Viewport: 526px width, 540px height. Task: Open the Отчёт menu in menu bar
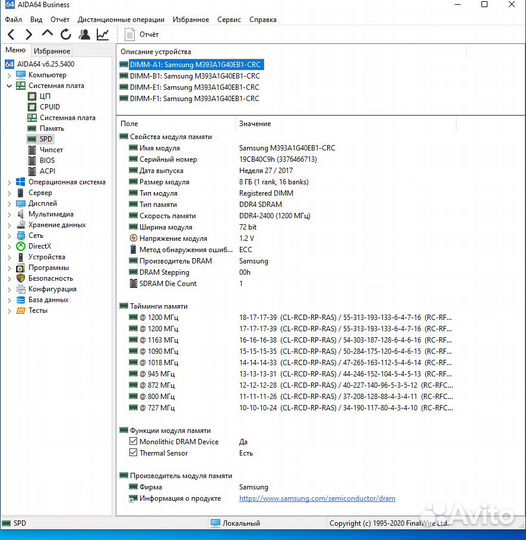60,20
